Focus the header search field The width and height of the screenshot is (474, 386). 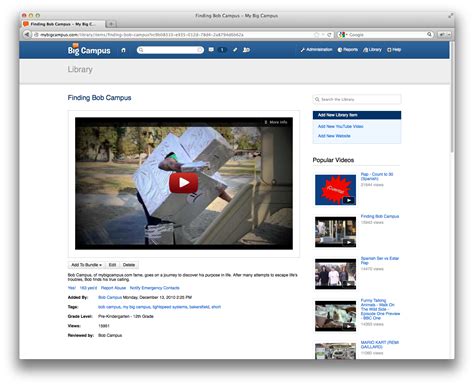[170, 50]
